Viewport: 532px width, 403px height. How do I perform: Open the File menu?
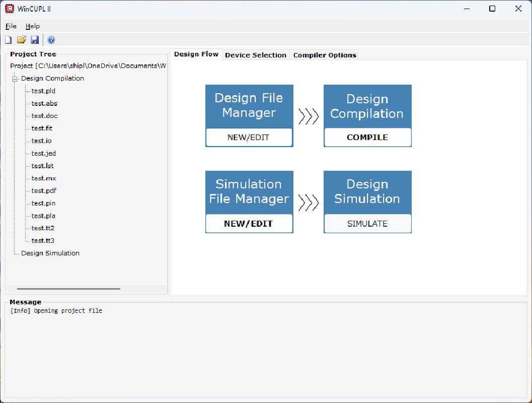click(x=11, y=26)
